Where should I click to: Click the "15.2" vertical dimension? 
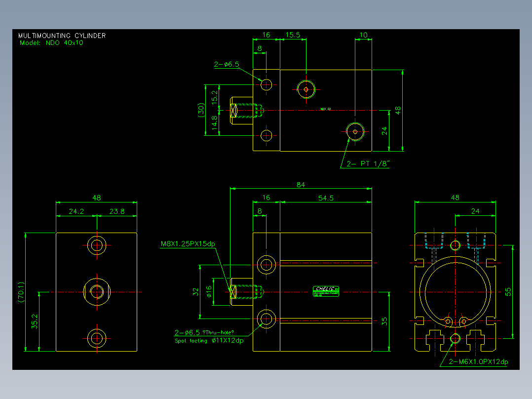(x=214, y=97)
